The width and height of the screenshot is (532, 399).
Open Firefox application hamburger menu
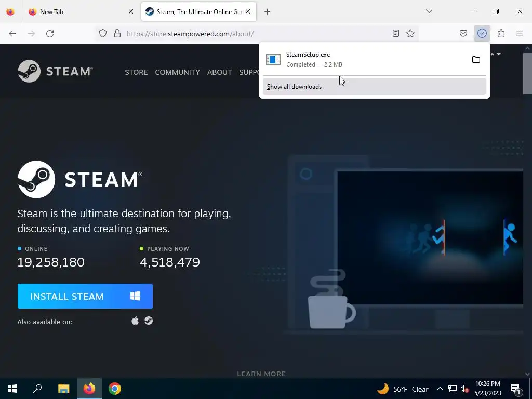(520, 33)
